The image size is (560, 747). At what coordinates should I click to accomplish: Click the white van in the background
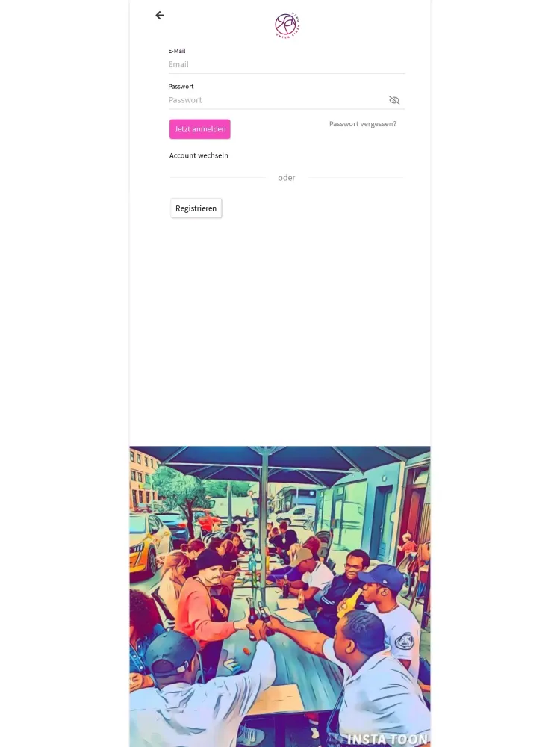[296, 515]
